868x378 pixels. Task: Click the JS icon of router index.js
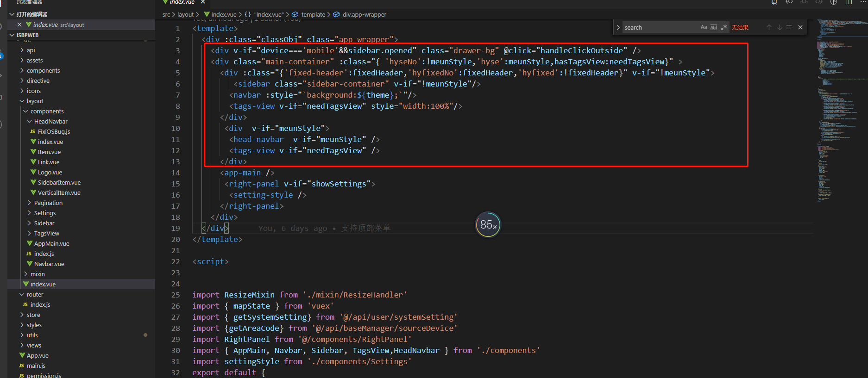[x=25, y=304]
